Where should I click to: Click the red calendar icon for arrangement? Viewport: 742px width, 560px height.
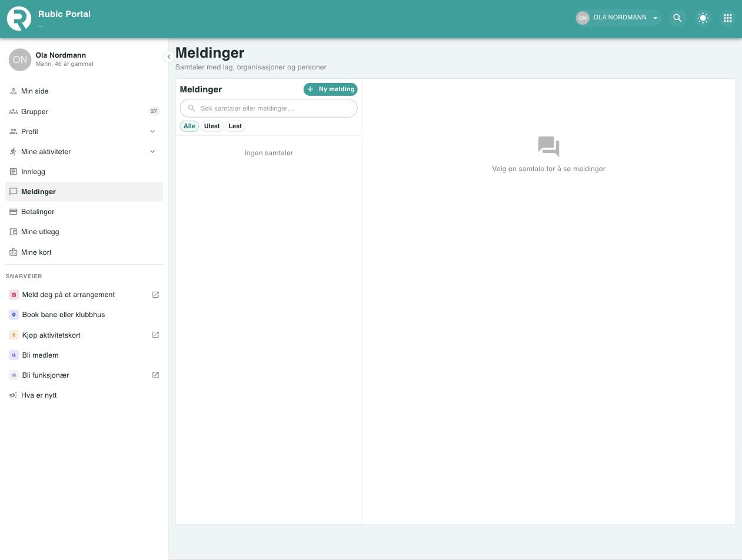click(14, 295)
